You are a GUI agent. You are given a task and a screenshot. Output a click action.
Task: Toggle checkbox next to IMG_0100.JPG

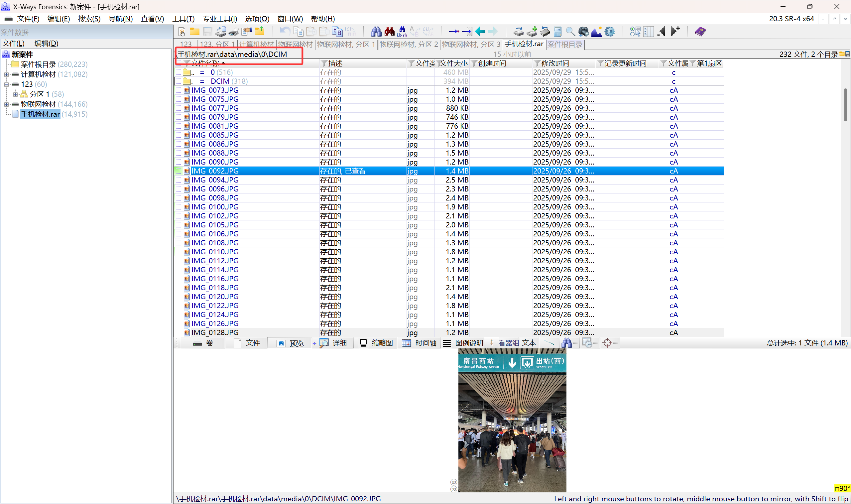179,207
